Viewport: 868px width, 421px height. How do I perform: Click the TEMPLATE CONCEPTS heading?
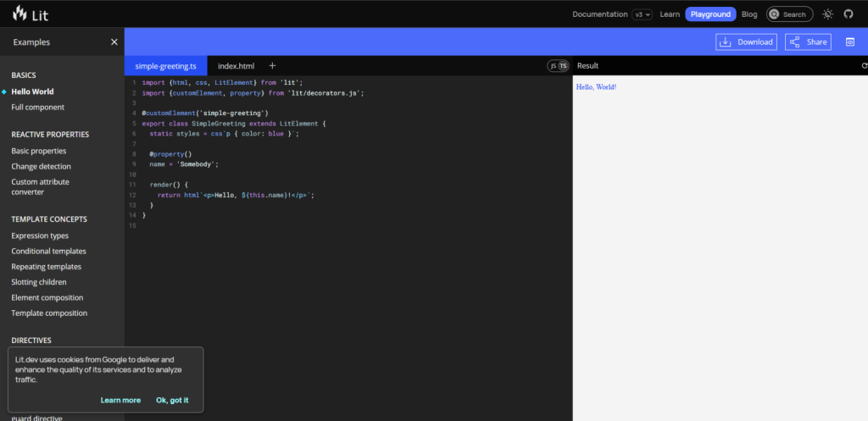coord(49,219)
